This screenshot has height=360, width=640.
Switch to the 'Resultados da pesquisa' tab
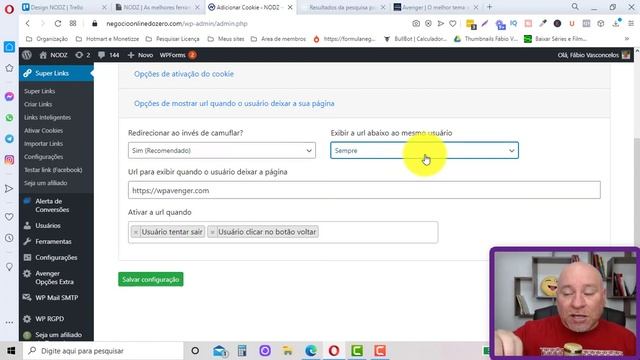point(342,7)
